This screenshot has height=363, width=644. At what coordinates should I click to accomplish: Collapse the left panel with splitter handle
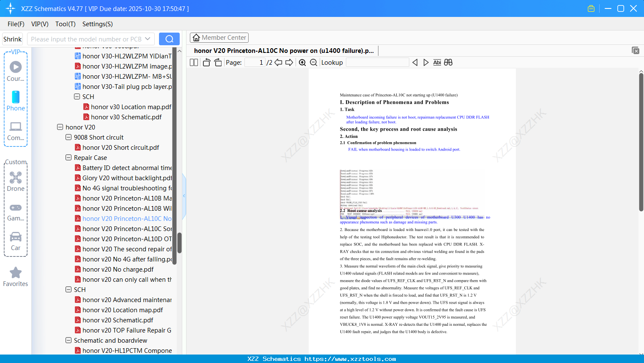click(184, 196)
